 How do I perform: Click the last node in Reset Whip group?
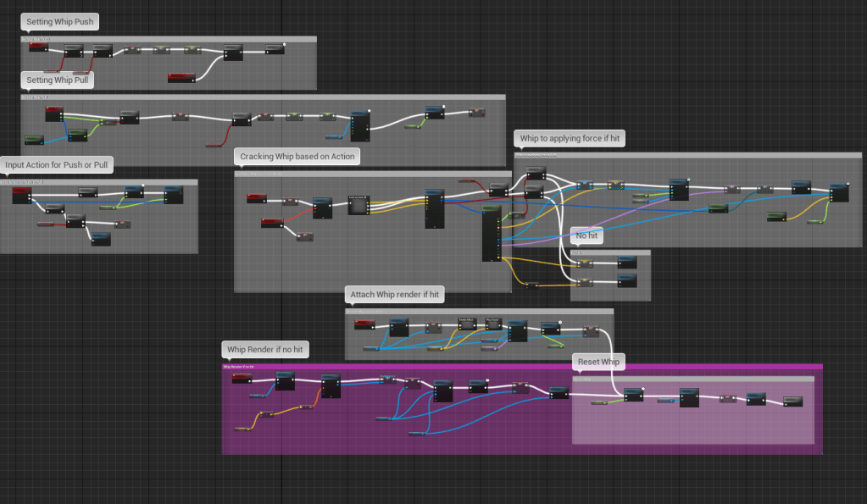pos(792,401)
